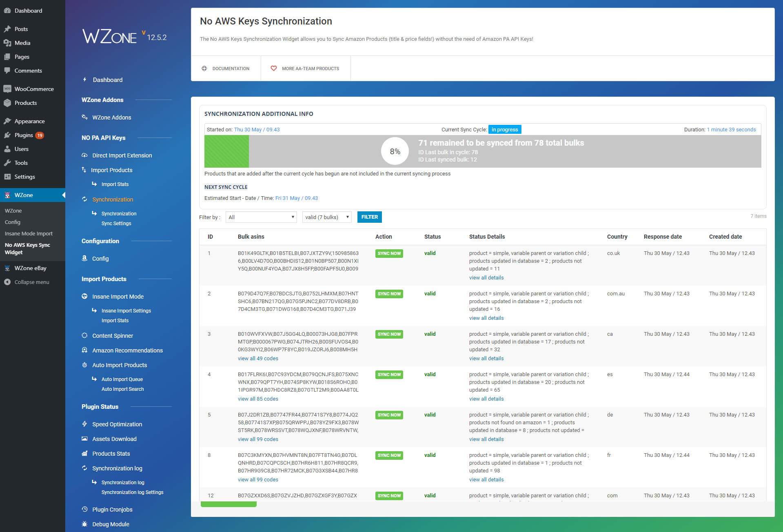Open the DOCUMENTATION tab
The height and width of the screenshot is (532, 783).
point(226,69)
